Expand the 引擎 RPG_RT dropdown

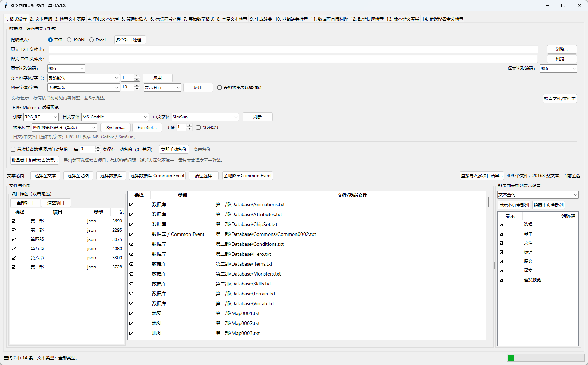41,117
